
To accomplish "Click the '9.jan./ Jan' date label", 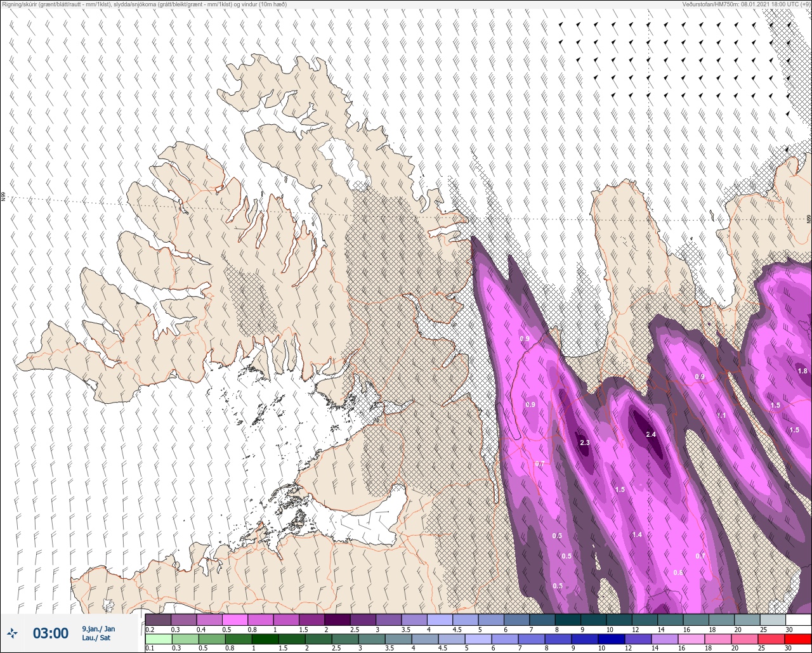I will pyautogui.click(x=98, y=629).
